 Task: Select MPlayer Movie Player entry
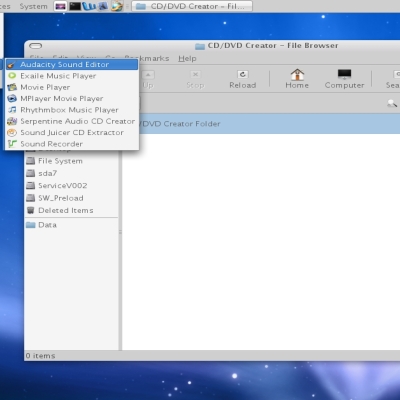tap(72, 99)
